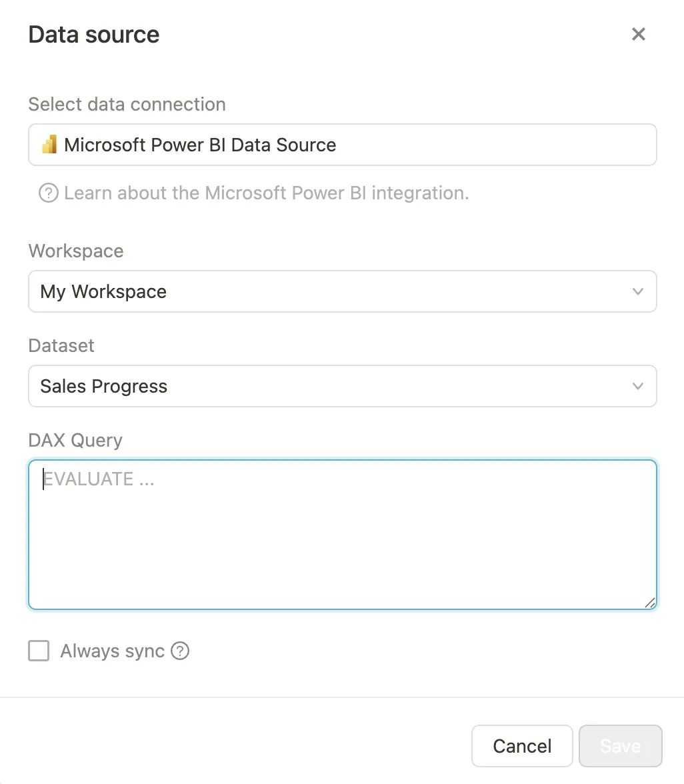This screenshot has width=684, height=784.
Task: Click the Save button
Action: coord(620,746)
